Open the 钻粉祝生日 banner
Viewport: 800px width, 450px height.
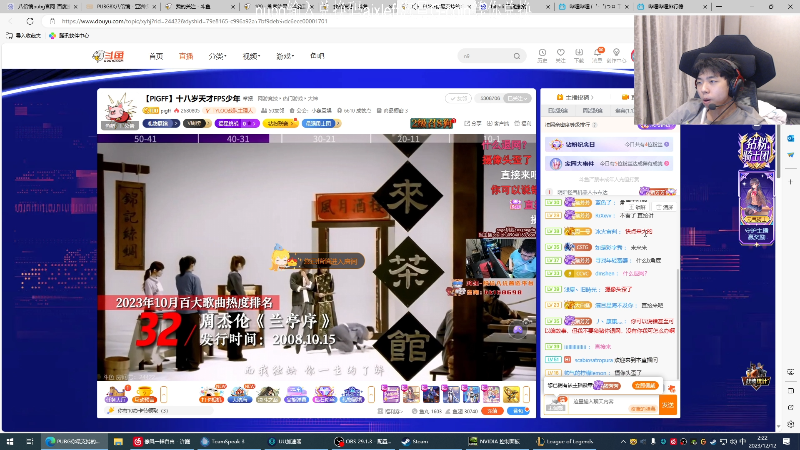click(x=609, y=145)
